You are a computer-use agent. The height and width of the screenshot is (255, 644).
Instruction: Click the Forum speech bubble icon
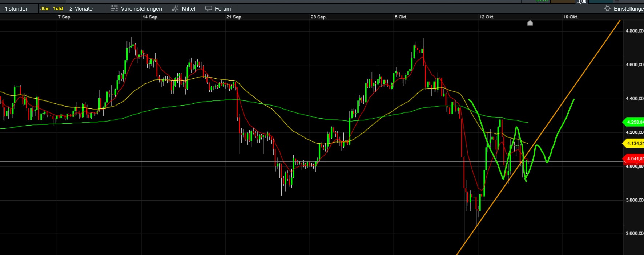tap(208, 8)
